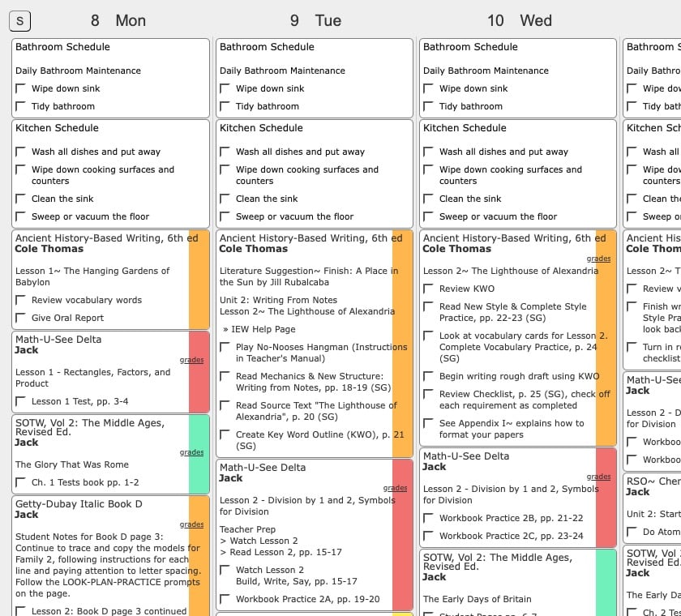
Task: Open grades link for Getty-Dubay Italic Book D
Action: click(x=191, y=524)
